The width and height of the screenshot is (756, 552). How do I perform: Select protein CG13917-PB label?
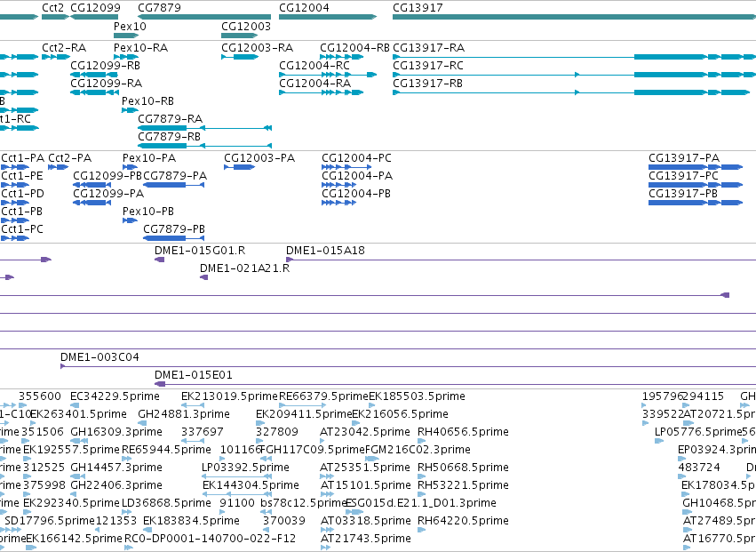pos(683,194)
